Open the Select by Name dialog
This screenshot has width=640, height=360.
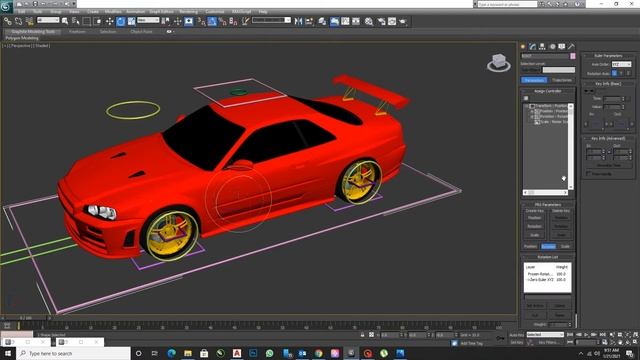pyautogui.click(x=76, y=21)
